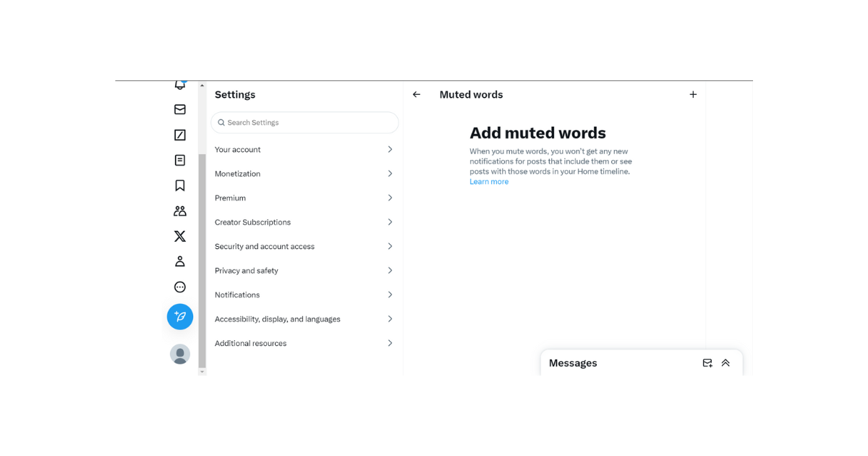The image size is (868, 456).
Task: Expand the Your account chevron
Action: [390, 150]
